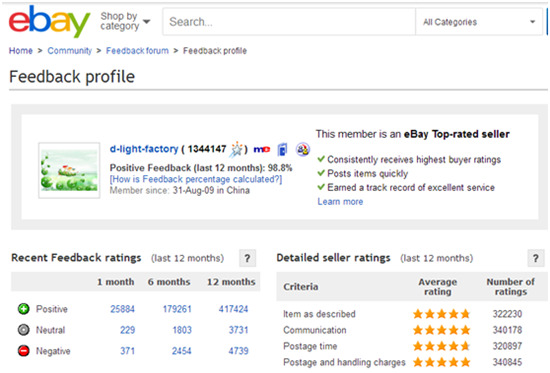Click 'Recent Feedback ratings' section title

coord(76,258)
